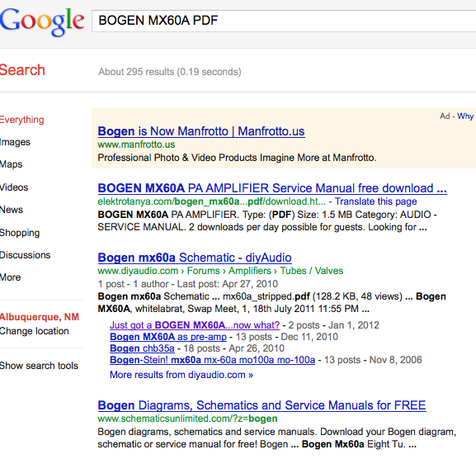Open Bogen Diagrams, Schematics and Service Manuals result
476x459 pixels.
pyautogui.click(x=262, y=405)
